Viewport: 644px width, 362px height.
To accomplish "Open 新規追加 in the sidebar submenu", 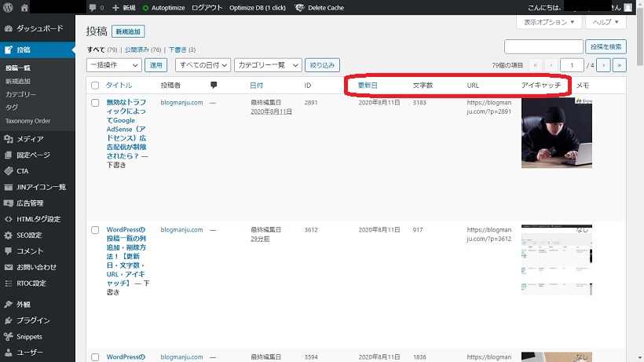I will pos(18,81).
